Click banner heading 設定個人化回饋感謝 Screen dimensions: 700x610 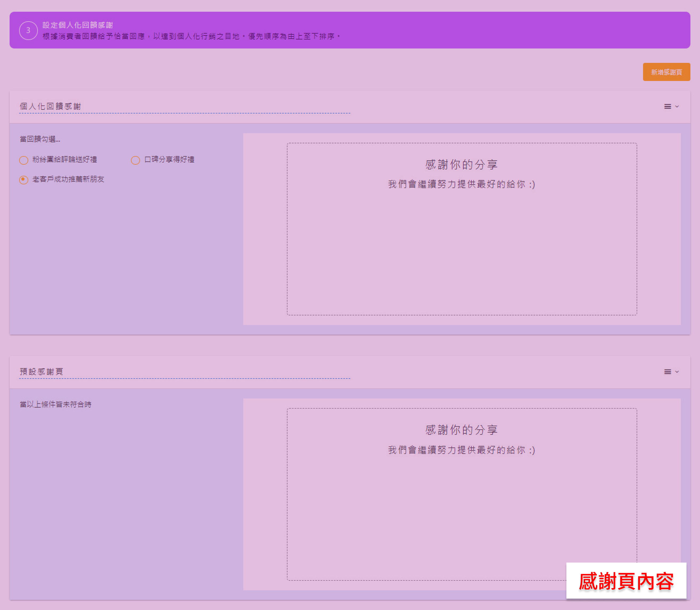click(77, 25)
